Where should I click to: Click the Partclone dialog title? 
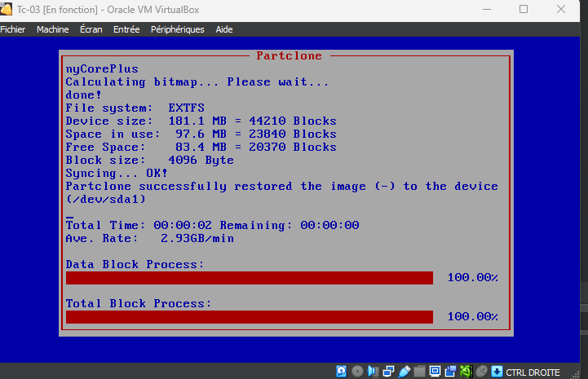289,55
